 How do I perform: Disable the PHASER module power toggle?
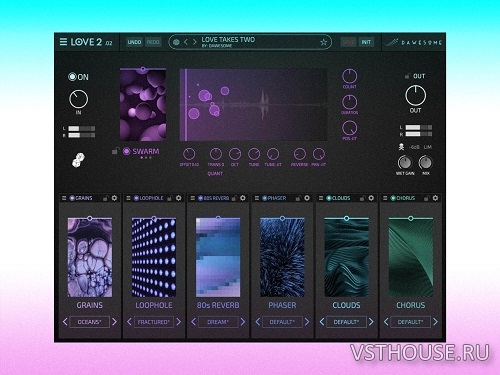(x=264, y=198)
